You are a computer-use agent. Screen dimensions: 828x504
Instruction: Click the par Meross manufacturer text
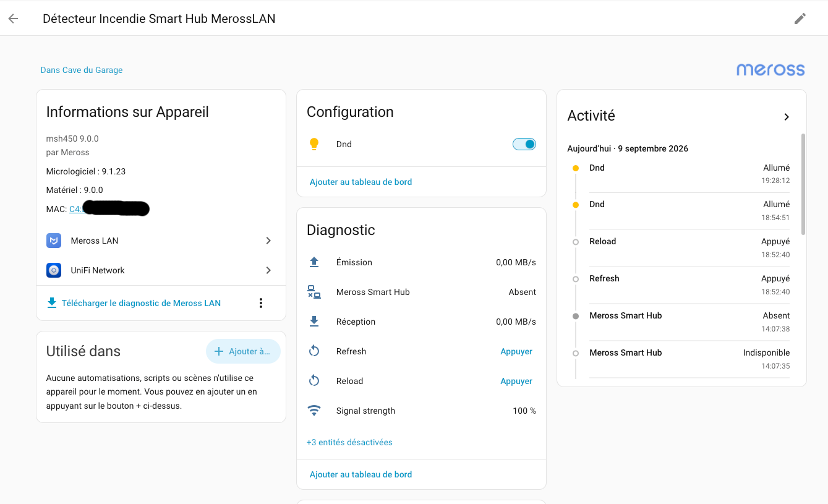tap(68, 152)
